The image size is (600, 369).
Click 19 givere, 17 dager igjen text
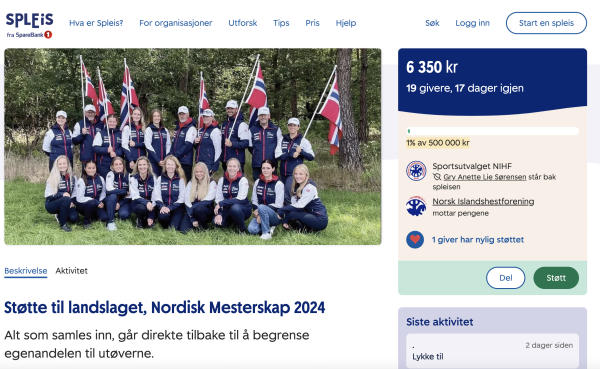(465, 88)
